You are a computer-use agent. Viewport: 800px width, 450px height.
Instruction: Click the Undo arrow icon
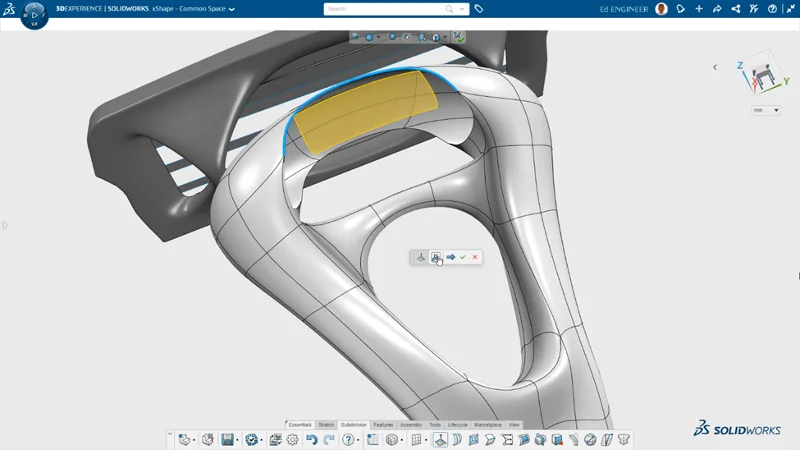pyautogui.click(x=312, y=439)
